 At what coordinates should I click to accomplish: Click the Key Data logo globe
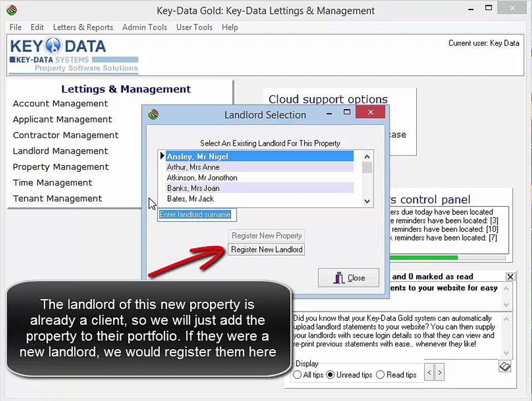(53, 46)
